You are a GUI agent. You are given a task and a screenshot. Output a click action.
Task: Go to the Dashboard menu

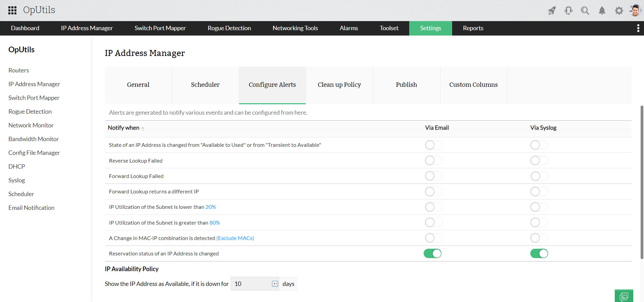(x=25, y=28)
